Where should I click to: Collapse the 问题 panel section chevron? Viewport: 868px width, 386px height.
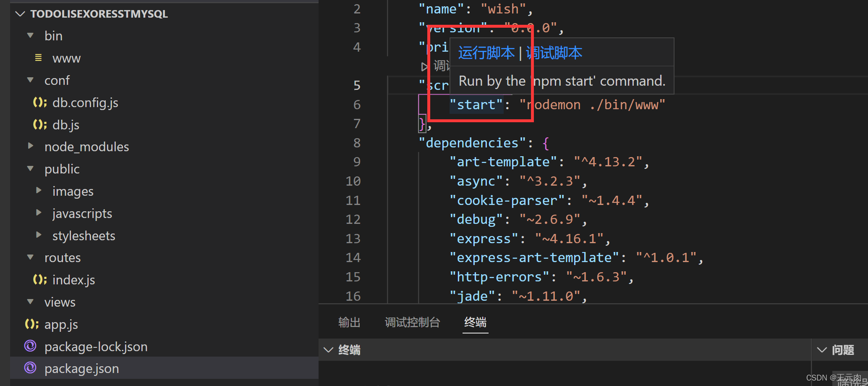822,350
